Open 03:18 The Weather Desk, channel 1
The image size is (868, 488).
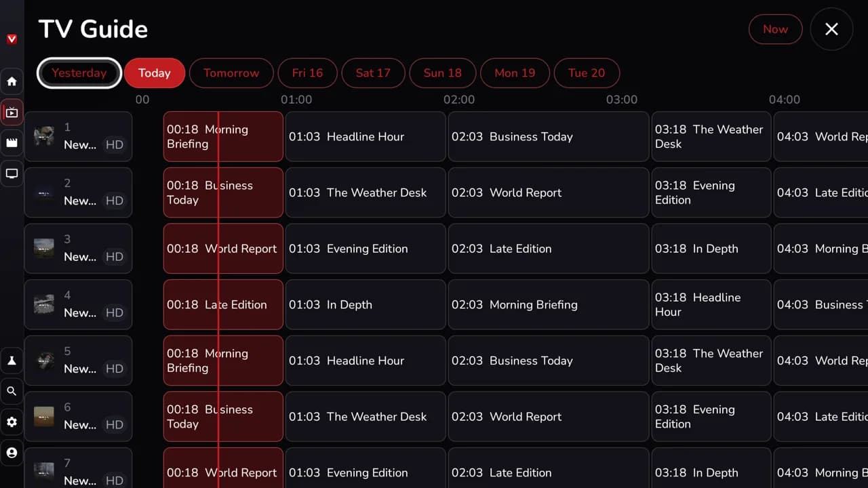click(x=711, y=136)
